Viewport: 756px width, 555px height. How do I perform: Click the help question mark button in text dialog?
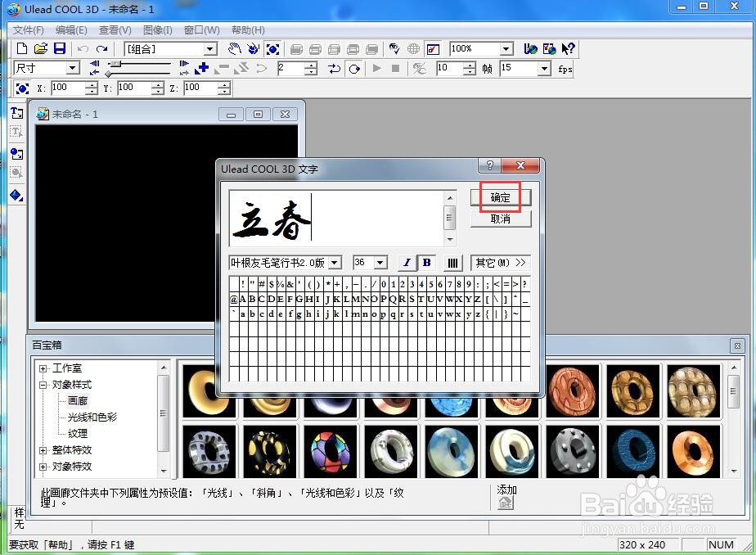[x=490, y=165]
